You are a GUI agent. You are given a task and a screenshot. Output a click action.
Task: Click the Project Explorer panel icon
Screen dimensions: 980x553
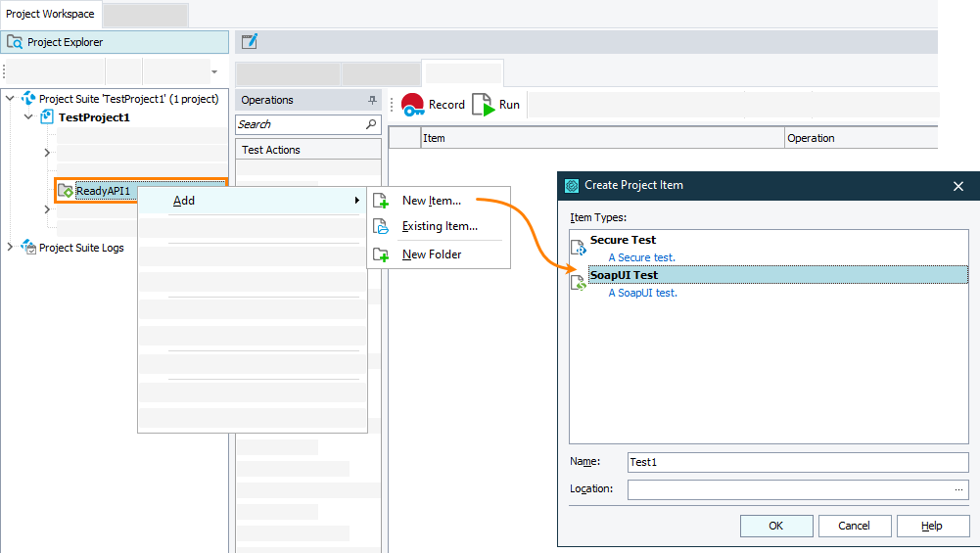15,42
